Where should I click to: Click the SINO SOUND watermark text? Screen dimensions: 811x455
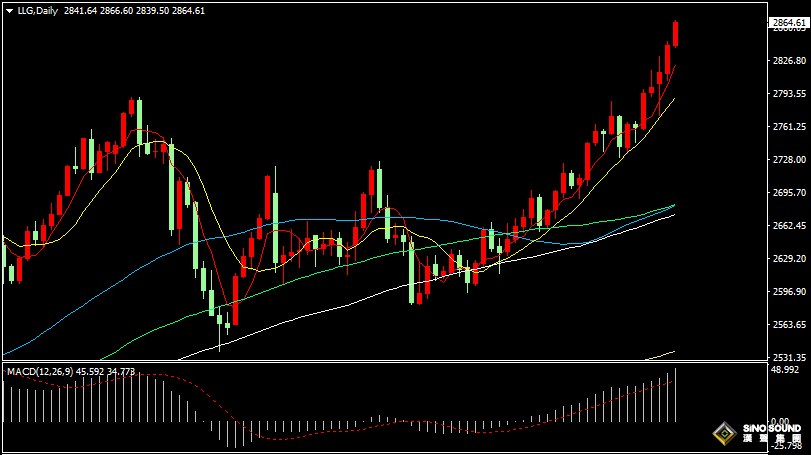771,428
